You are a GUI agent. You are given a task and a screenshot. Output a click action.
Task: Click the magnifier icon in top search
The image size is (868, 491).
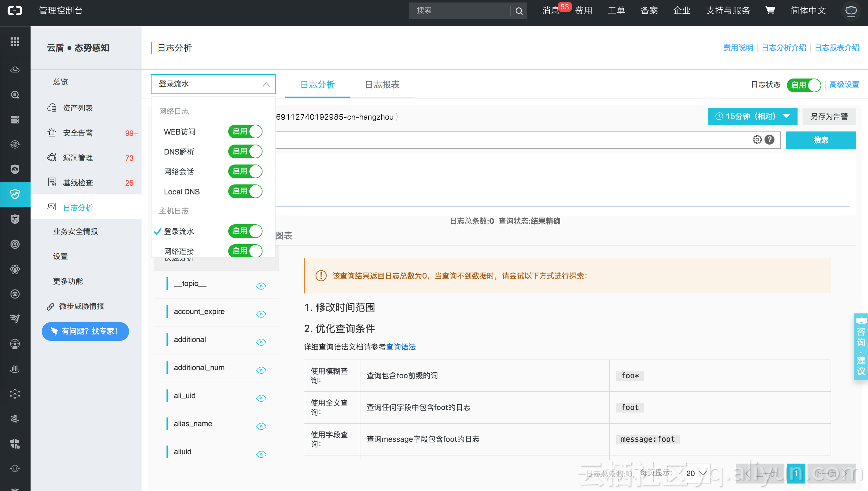[x=519, y=11]
